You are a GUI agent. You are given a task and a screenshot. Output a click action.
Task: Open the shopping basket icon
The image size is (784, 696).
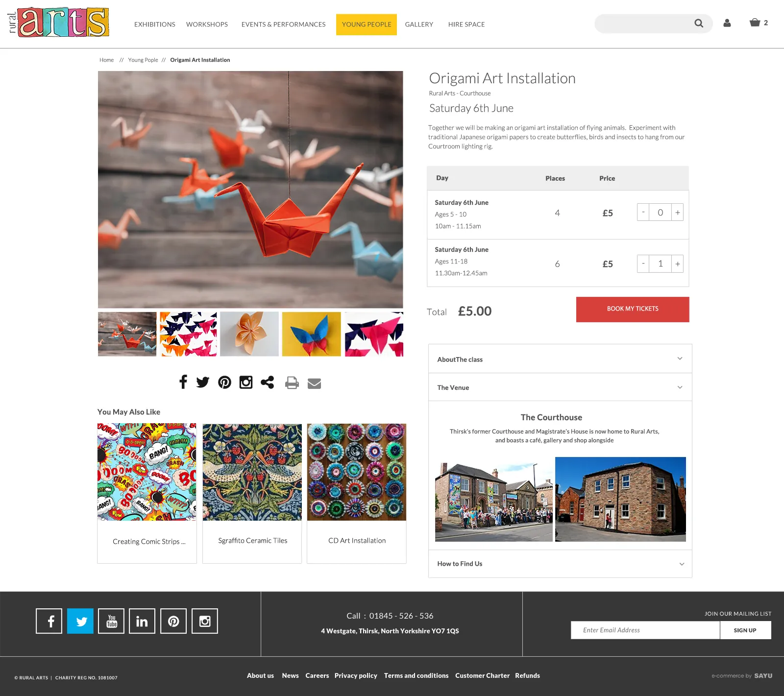click(x=755, y=23)
